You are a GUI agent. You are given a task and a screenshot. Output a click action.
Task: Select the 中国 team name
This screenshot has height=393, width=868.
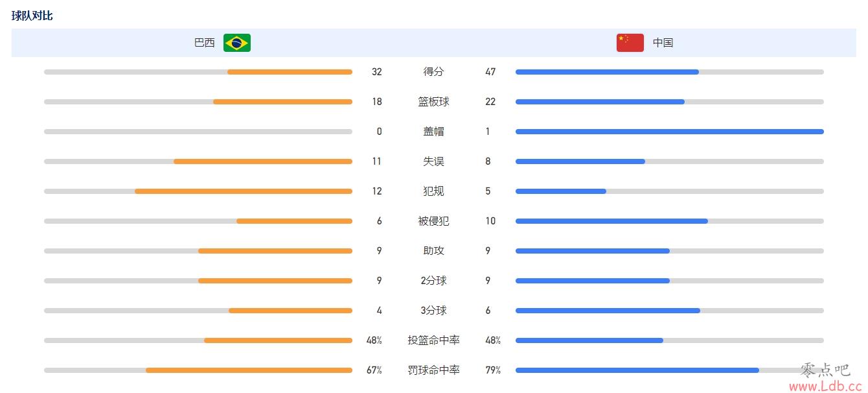click(663, 43)
